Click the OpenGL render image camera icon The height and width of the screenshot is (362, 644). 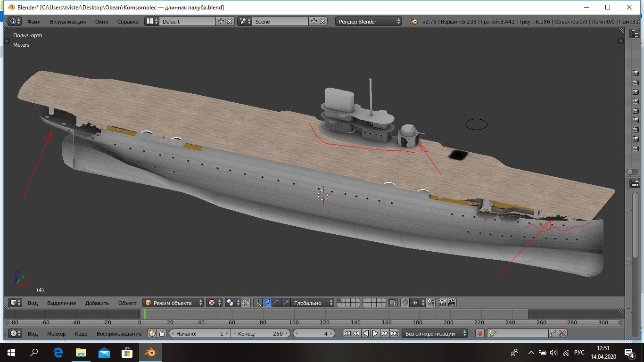442,303
